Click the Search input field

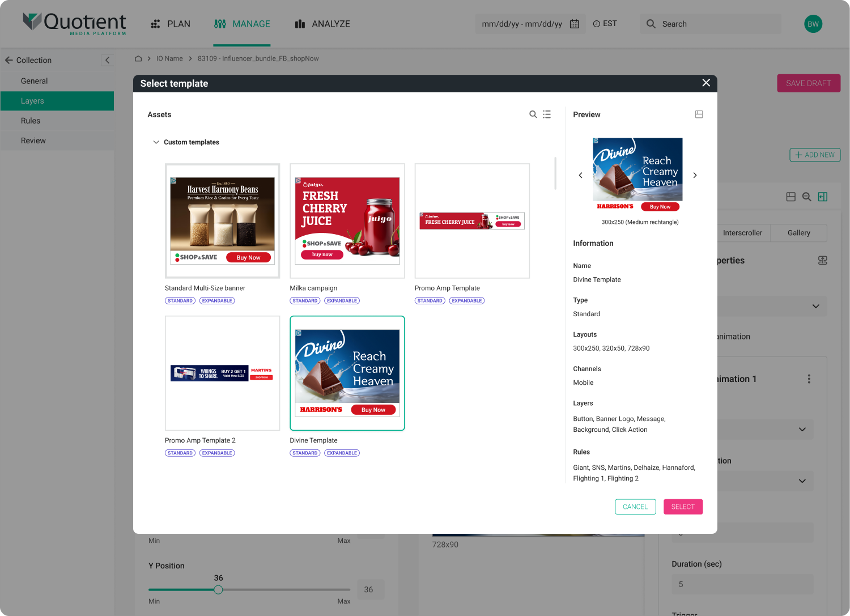click(x=711, y=24)
